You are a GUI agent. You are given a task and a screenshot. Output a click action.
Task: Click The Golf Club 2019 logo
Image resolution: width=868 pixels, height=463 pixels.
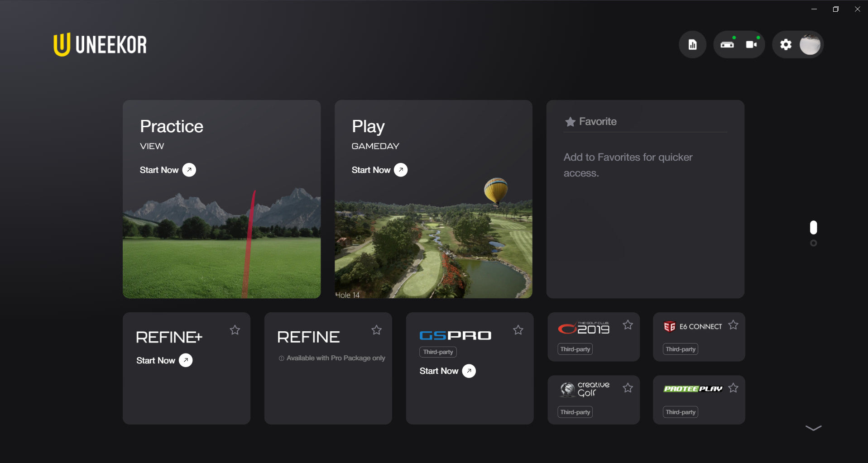584,328
